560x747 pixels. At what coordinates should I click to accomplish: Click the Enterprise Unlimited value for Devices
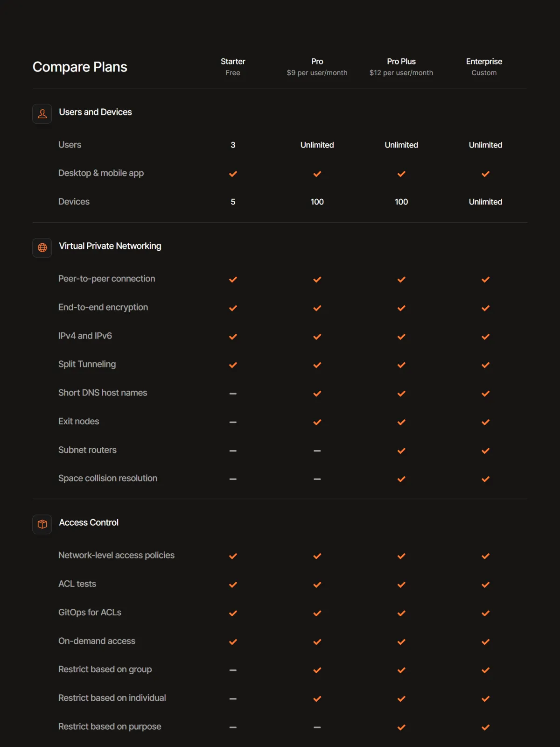485,202
